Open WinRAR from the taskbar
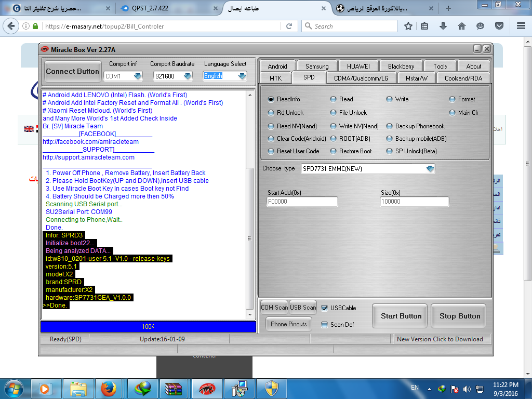Screen dimensions: 532x399 [174, 389]
